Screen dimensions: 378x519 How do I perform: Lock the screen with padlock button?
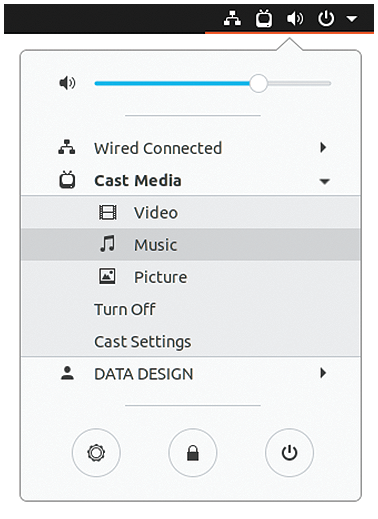(193, 453)
